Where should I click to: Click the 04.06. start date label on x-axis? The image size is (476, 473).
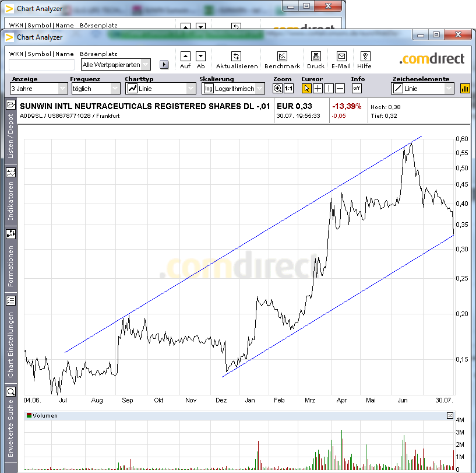click(x=32, y=400)
